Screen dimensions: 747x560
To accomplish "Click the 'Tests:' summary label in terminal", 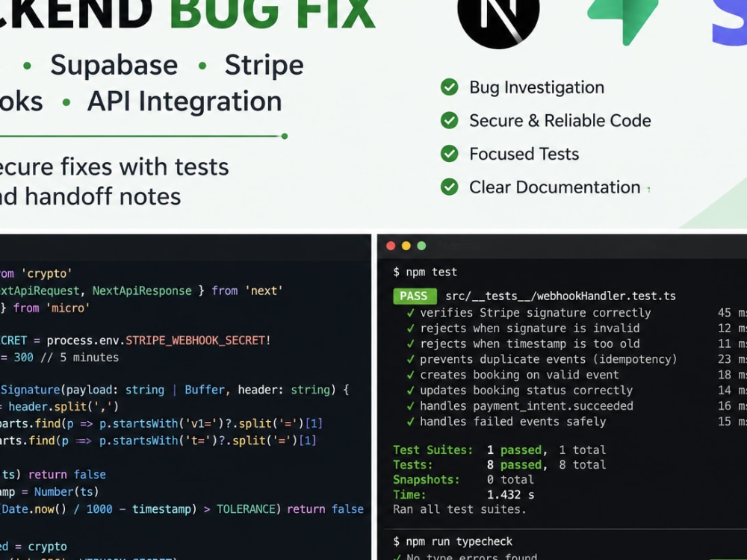I will 412,464.
